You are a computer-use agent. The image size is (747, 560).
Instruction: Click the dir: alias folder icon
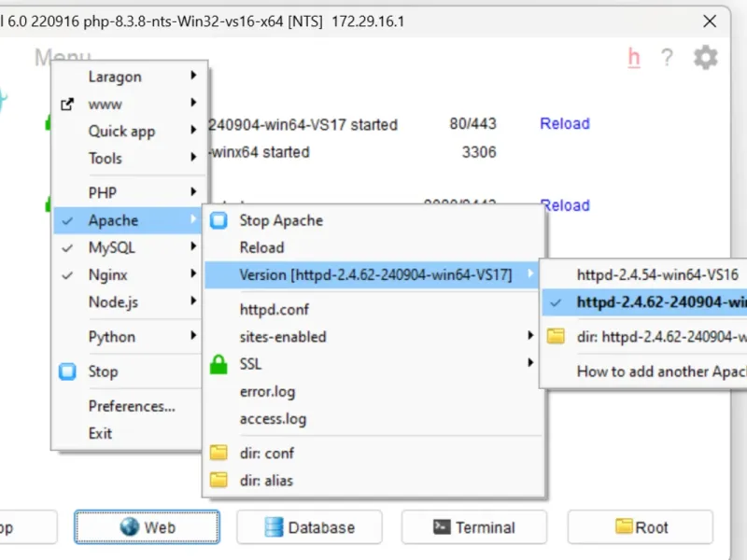(x=218, y=480)
